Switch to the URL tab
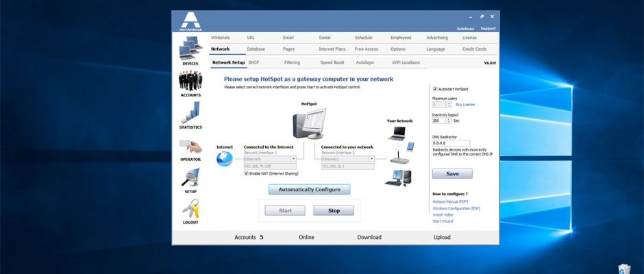This screenshot has width=644, height=274. click(251, 38)
